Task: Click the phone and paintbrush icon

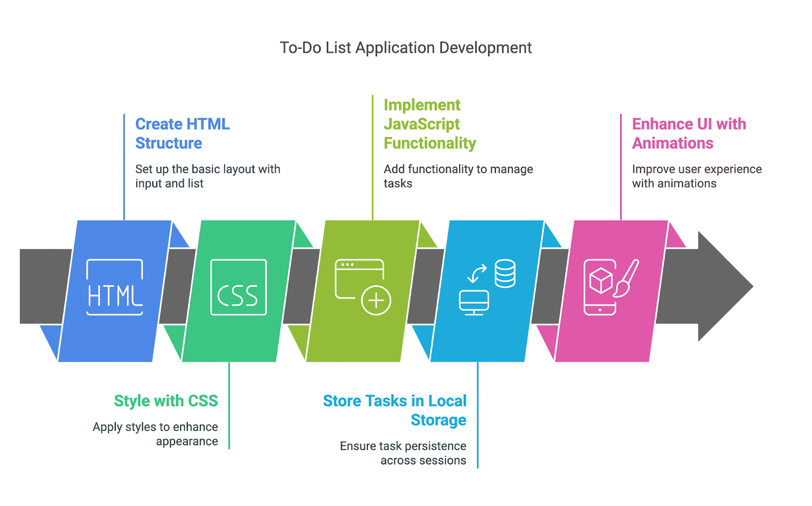Action: click(x=611, y=287)
